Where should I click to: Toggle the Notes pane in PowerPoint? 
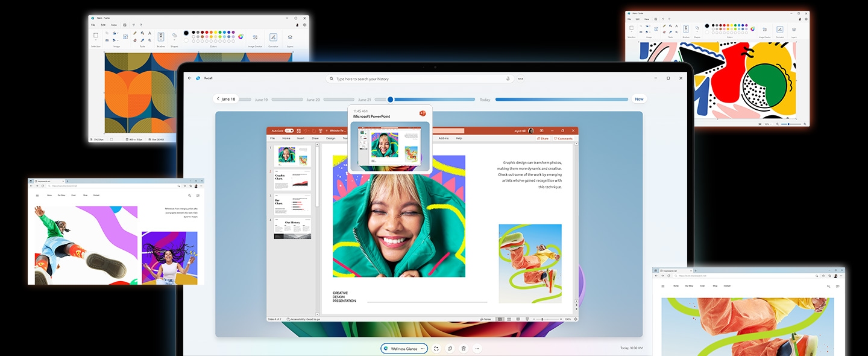point(485,319)
